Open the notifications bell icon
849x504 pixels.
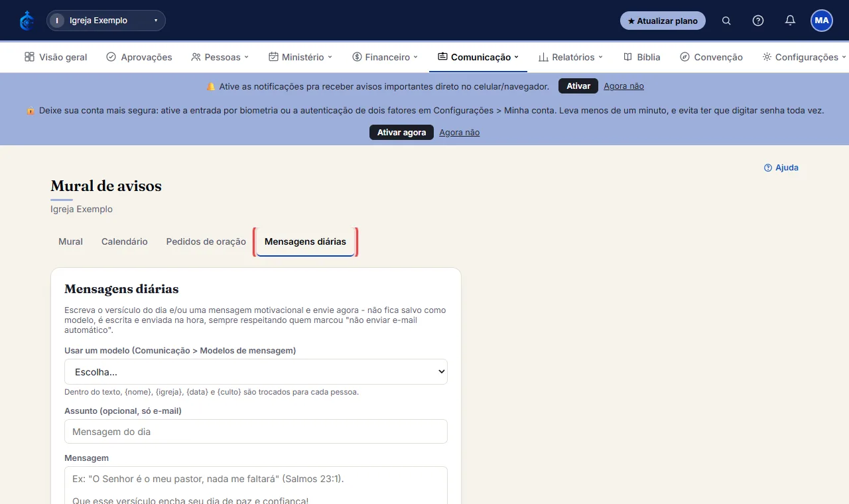point(790,21)
